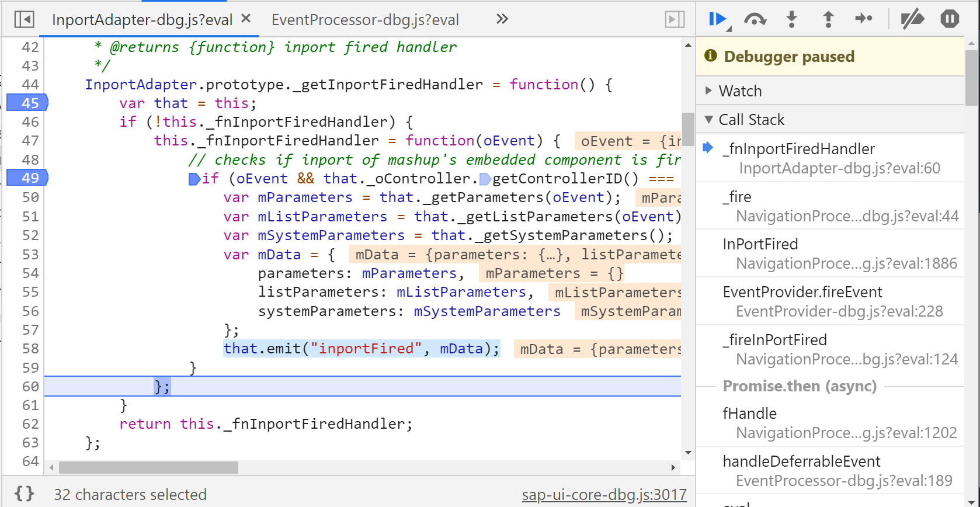Show more tabs overflow chevron
Image resolution: width=980 pixels, height=507 pixels.
pyautogui.click(x=502, y=19)
